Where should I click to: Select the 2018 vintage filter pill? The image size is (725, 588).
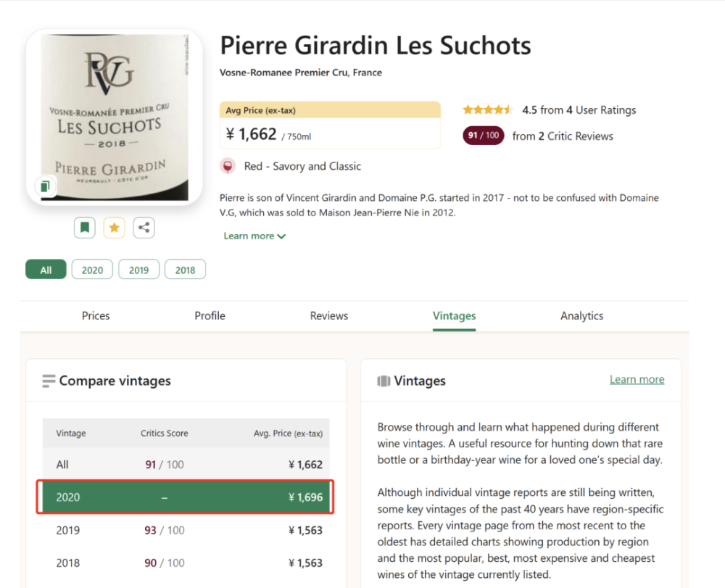(185, 270)
